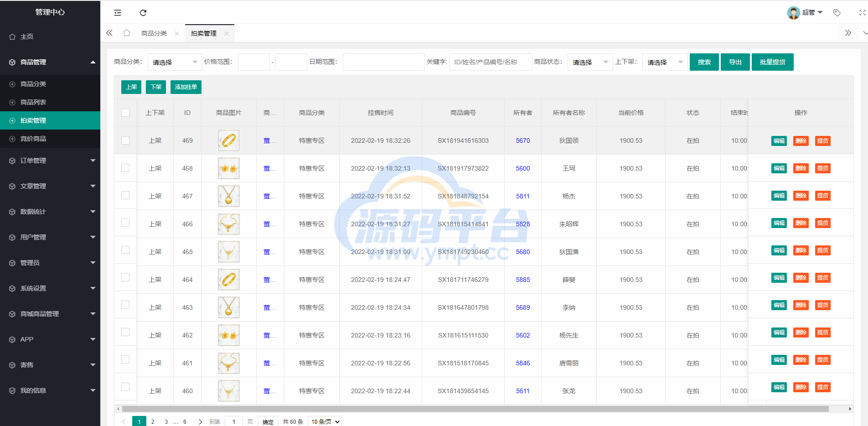Check the row checkbox for ID 463

point(125,305)
